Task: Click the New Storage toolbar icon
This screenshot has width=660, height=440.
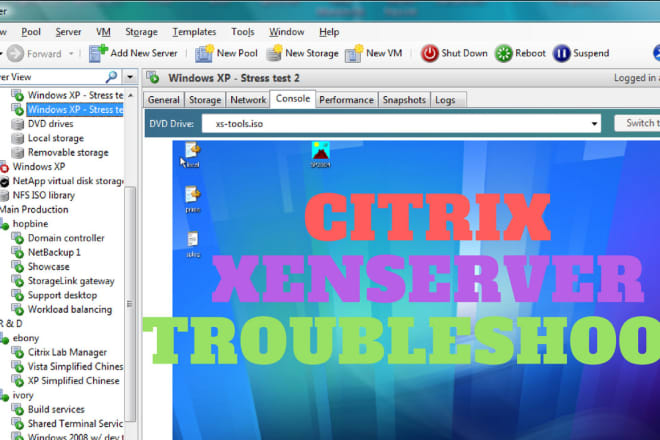Action: pos(274,53)
